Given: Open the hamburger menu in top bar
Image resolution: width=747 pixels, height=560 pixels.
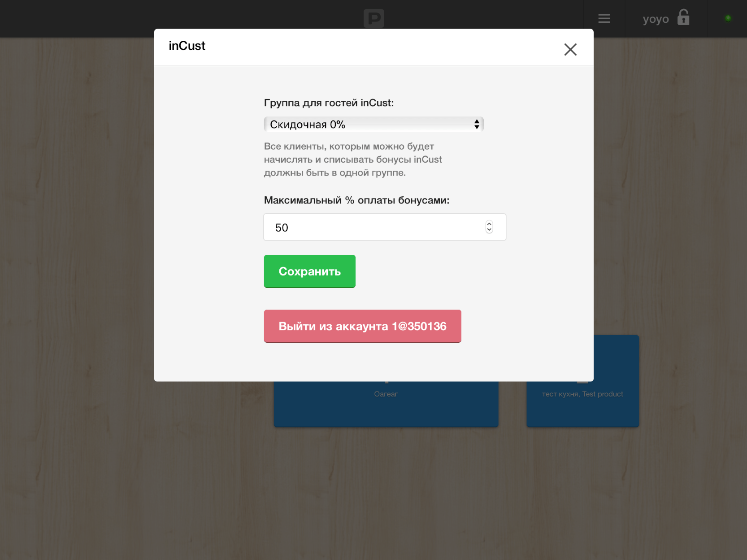Looking at the screenshot, I should click(604, 18).
